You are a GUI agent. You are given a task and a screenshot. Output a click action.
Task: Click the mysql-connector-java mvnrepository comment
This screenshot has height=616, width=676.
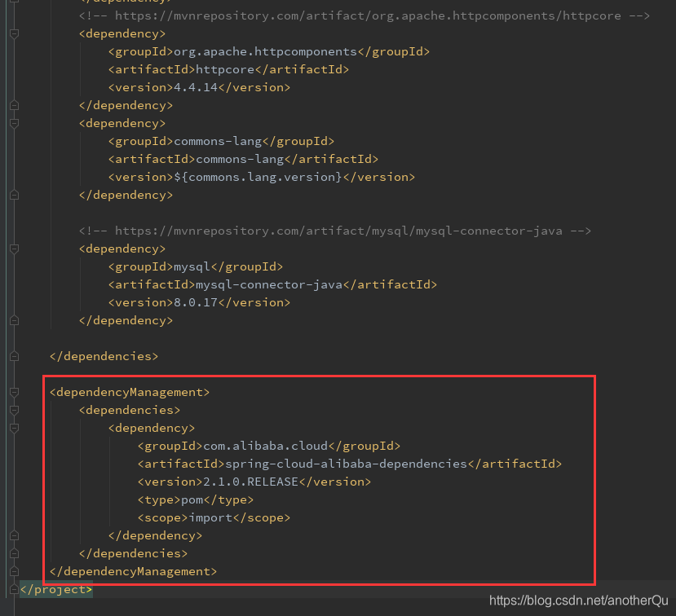point(334,231)
